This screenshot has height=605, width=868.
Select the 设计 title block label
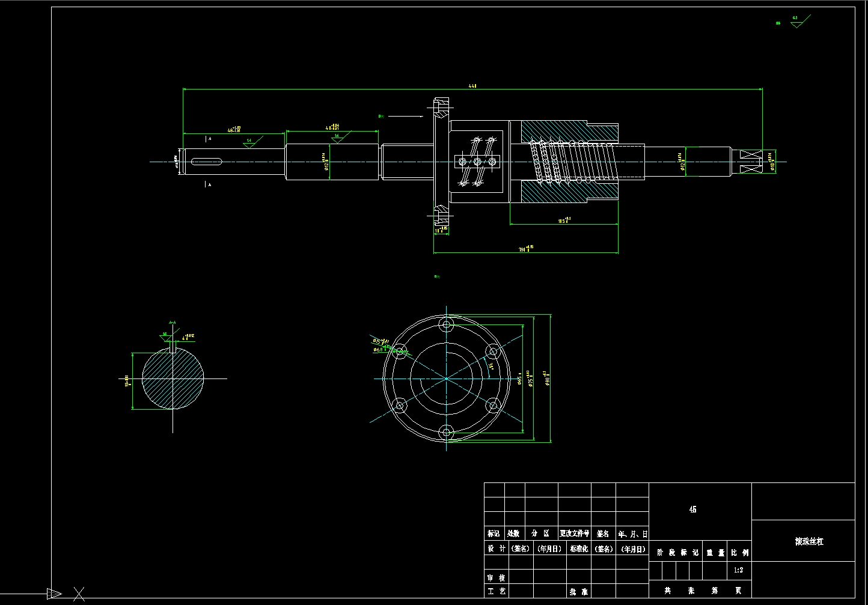[x=496, y=549]
